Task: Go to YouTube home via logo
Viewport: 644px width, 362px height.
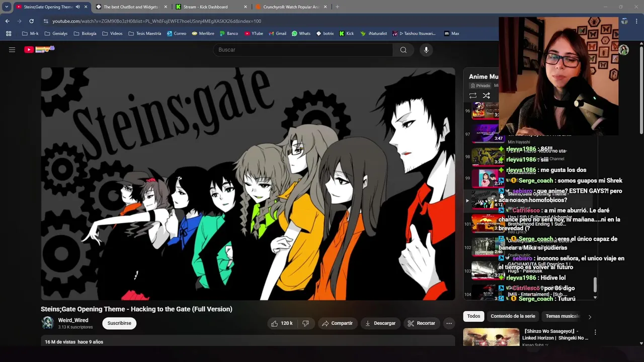Action: [39, 49]
